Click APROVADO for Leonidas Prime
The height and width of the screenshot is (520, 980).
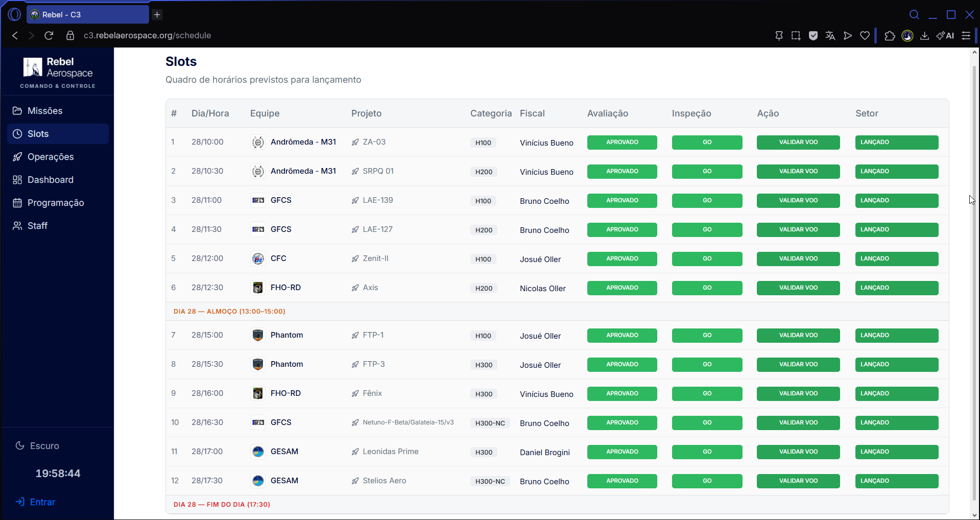pyautogui.click(x=622, y=452)
